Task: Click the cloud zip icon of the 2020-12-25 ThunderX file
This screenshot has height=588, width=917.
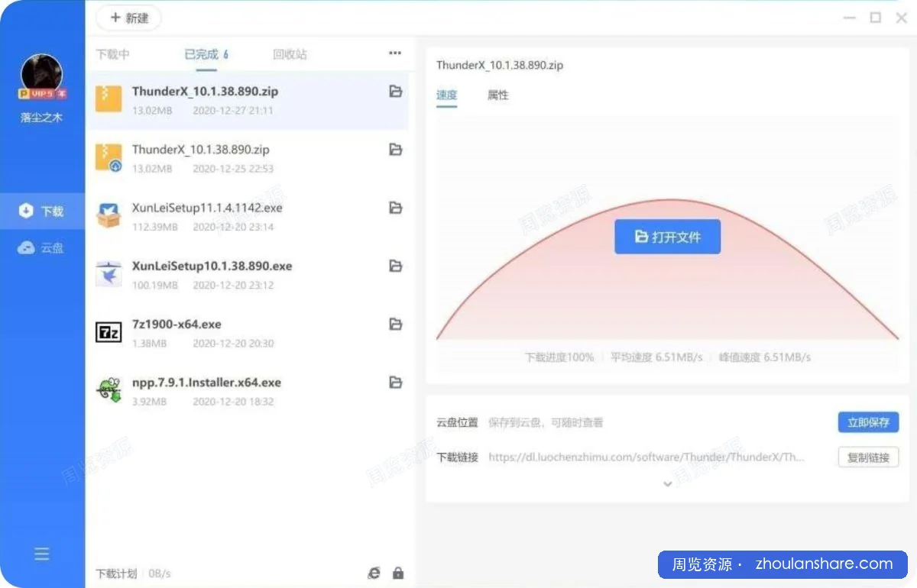Action: coord(109,157)
